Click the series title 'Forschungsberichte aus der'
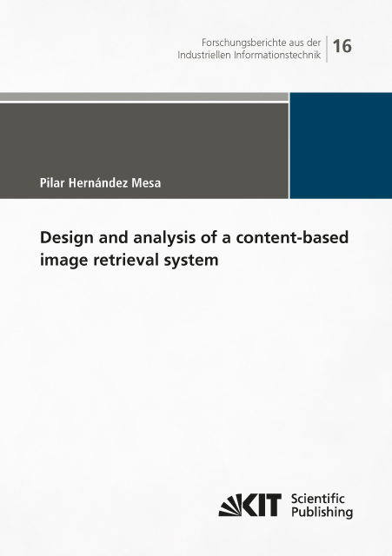This screenshot has width=392, height=556. [x=261, y=43]
